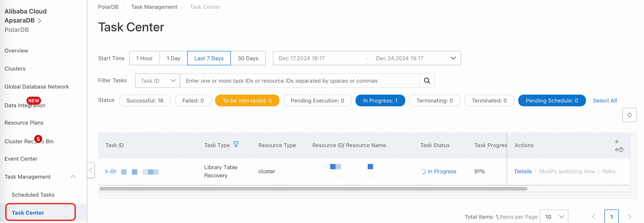Open the Task ID filter dropdown
644x223 pixels.
click(157, 81)
